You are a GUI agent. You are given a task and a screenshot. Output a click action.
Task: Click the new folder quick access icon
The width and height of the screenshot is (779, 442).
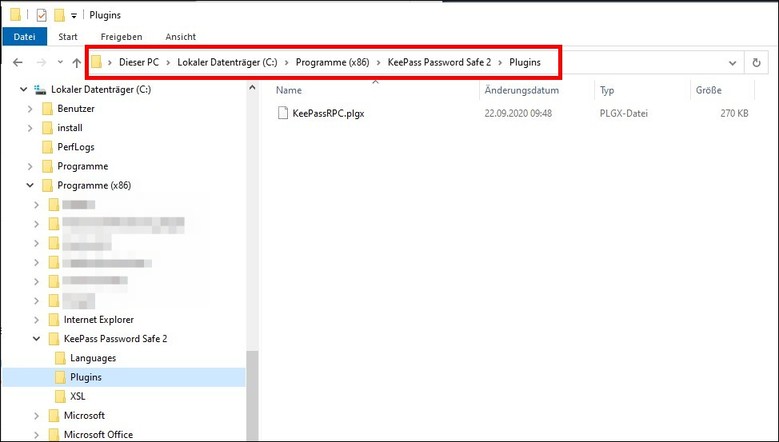[x=59, y=15]
